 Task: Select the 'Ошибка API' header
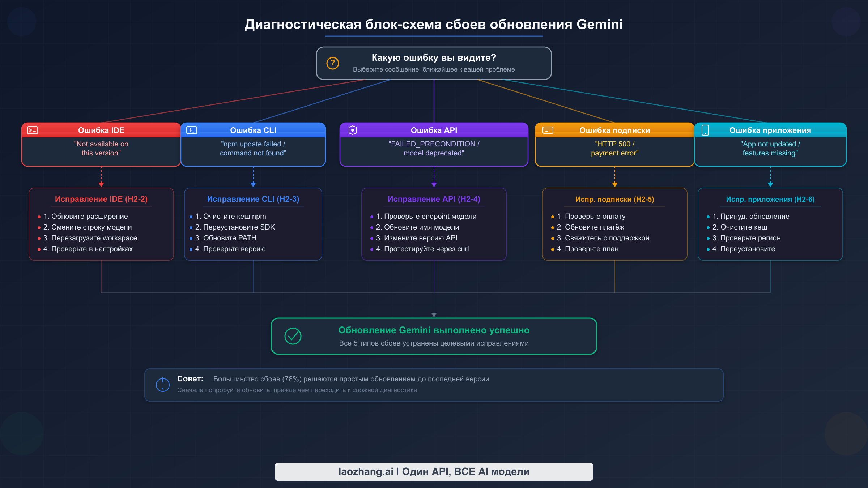(434, 130)
